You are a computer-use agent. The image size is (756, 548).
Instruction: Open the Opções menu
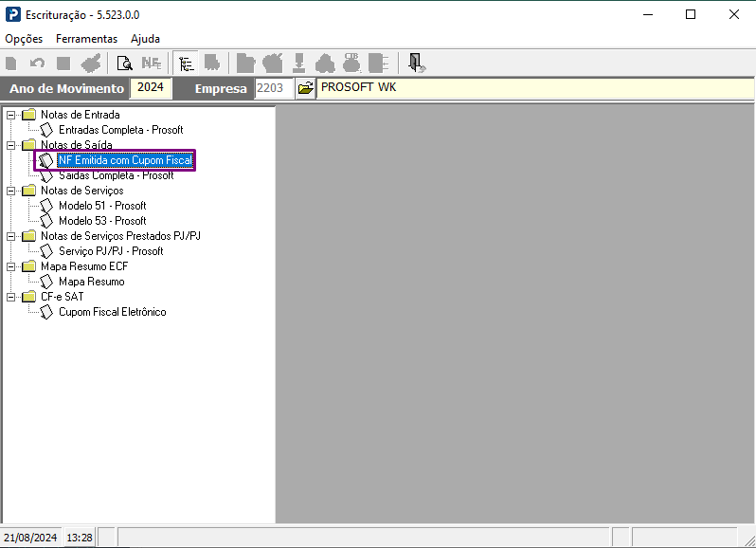click(x=24, y=39)
